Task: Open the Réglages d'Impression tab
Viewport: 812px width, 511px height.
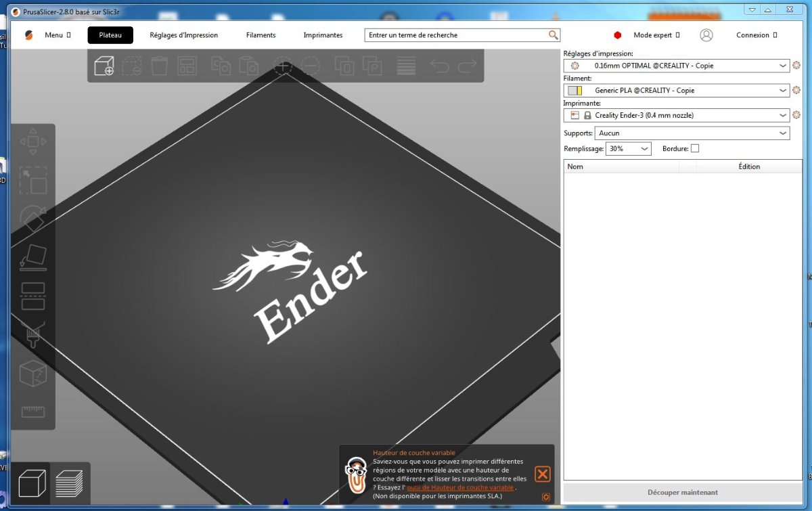Action: pyautogui.click(x=184, y=35)
